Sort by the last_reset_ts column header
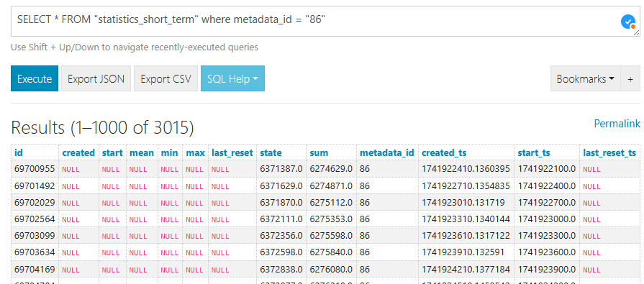The width and height of the screenshot is (644, 284). 609,153
